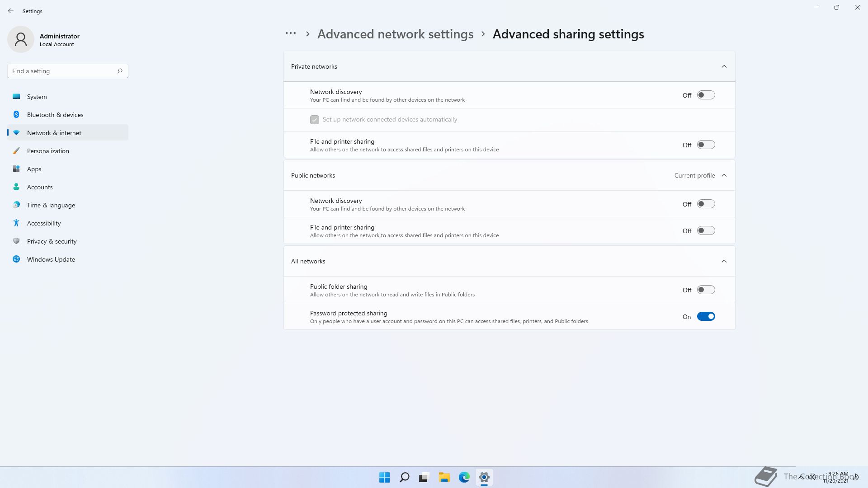The height and width of the screenshot is (488, 868).
Task: Click the Accounts person icon
Action: 16,187
